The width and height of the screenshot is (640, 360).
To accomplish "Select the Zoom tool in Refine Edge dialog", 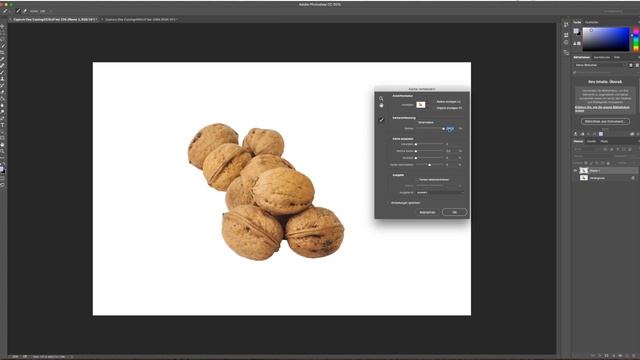I will [381, 98].
